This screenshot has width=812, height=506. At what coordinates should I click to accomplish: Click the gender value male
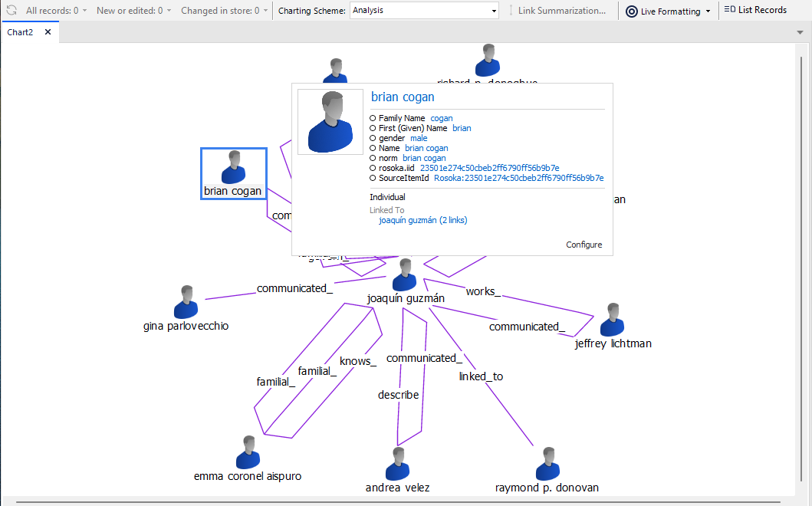pyautogui.click(x=419, y=138)
